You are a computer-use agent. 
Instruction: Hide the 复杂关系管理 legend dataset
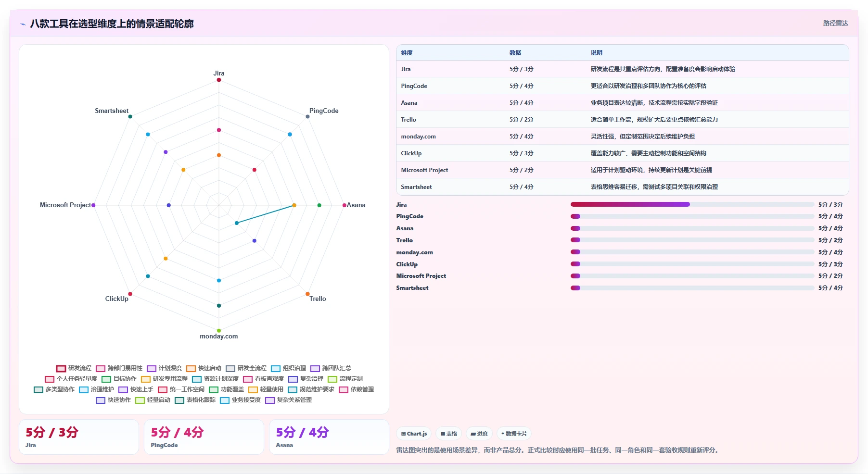[x=288, y=400]
